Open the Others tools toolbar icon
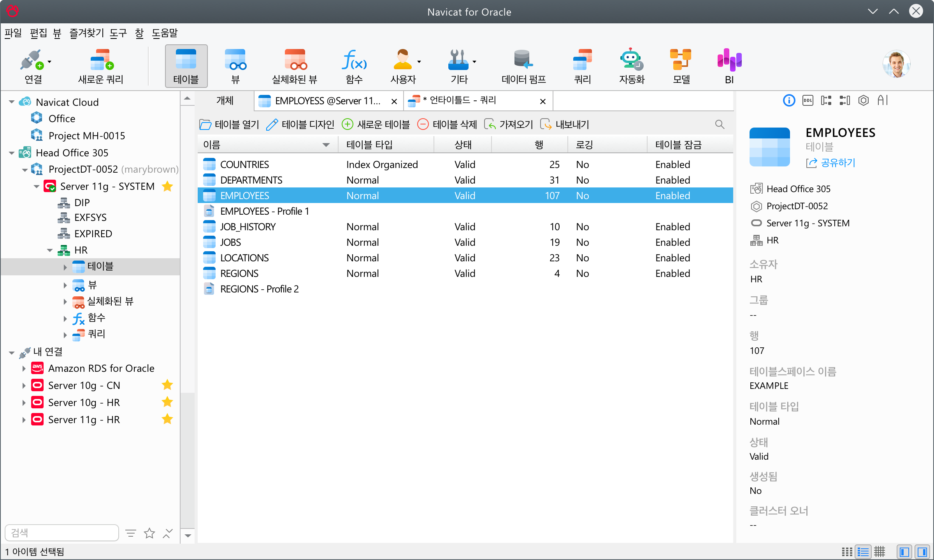 click(x=459, y=67)
